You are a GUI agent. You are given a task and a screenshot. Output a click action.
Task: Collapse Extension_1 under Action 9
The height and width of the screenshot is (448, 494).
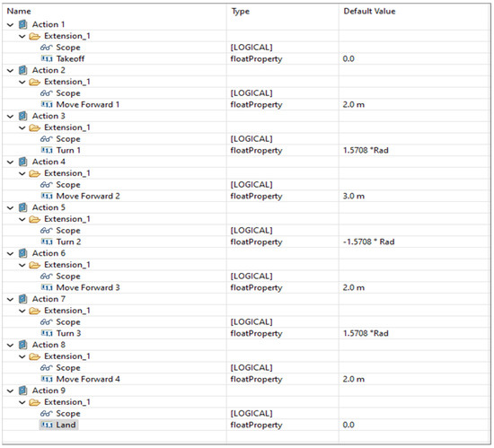tap(22, 402)
